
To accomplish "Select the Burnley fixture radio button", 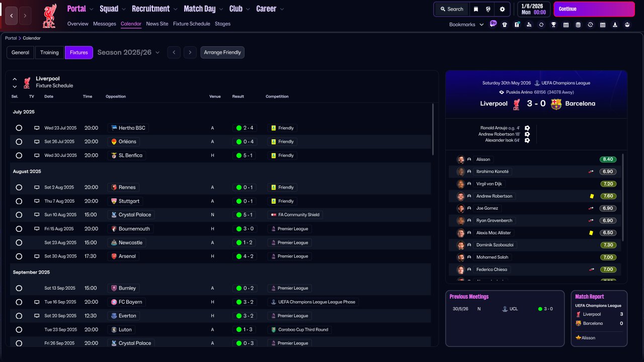I will click(19, 288).
